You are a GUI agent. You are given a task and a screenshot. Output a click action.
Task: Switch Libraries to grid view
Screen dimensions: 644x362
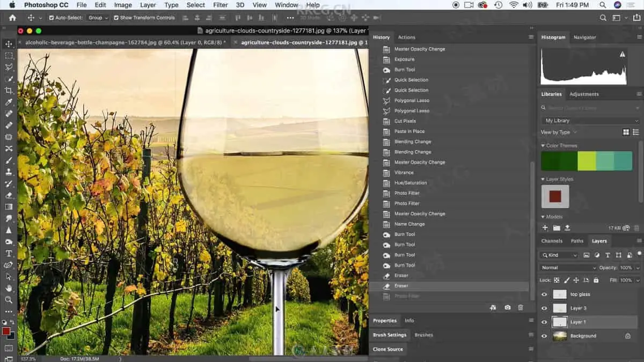click(626, 132)
